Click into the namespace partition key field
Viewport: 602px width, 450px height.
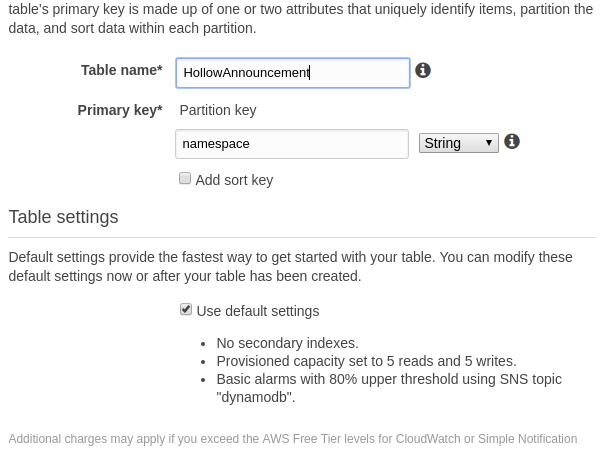pos(292,144)
